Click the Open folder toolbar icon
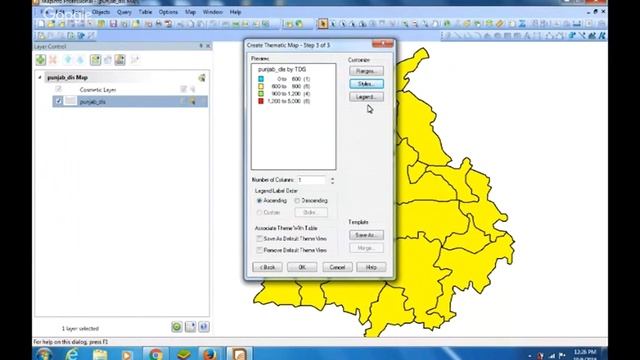Screen dimensions: 640x360 pos(51,24)
